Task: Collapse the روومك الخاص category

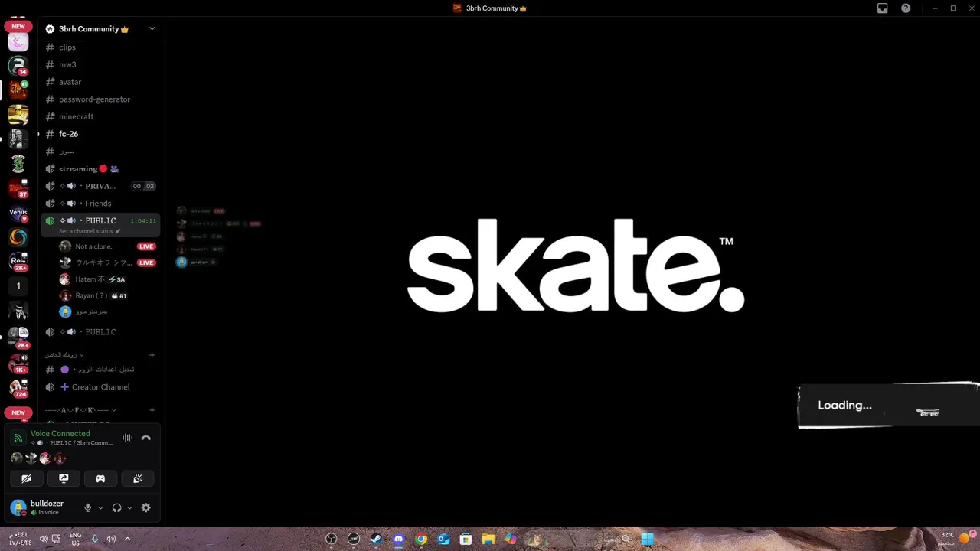Action: (x=64, y=355)
